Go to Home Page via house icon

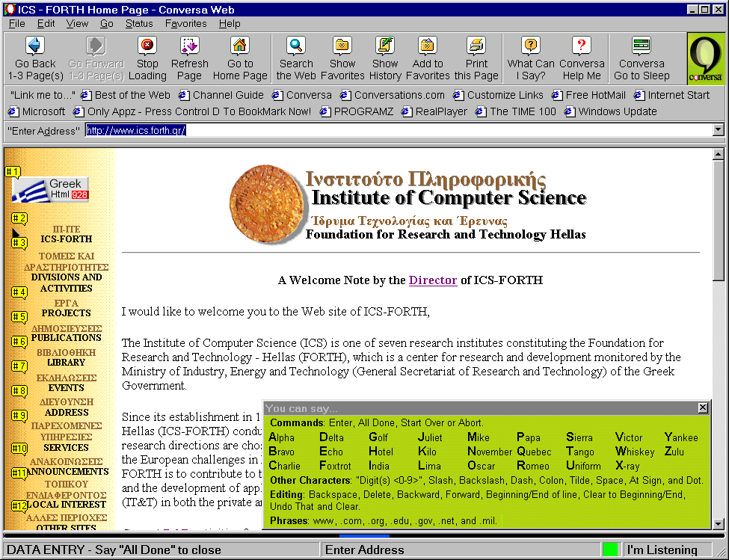pos(240,46)
